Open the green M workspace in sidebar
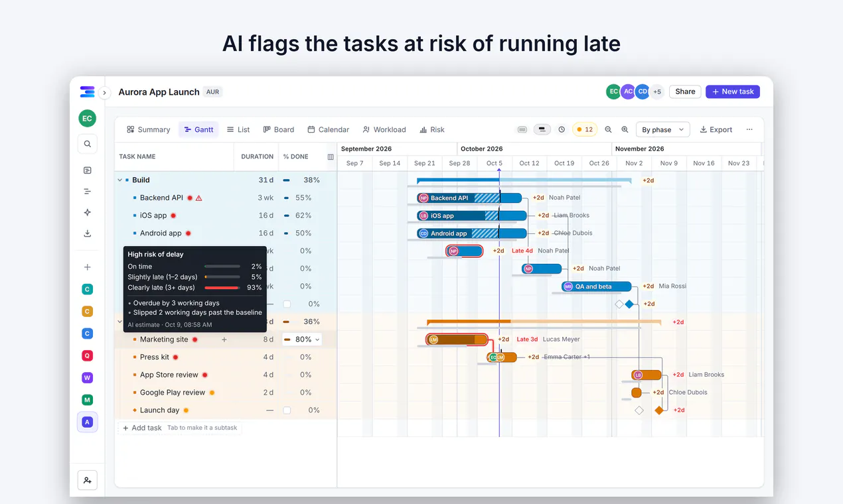Image resolution: width=843 pixels, height=504 pixels. pos(87,400)
